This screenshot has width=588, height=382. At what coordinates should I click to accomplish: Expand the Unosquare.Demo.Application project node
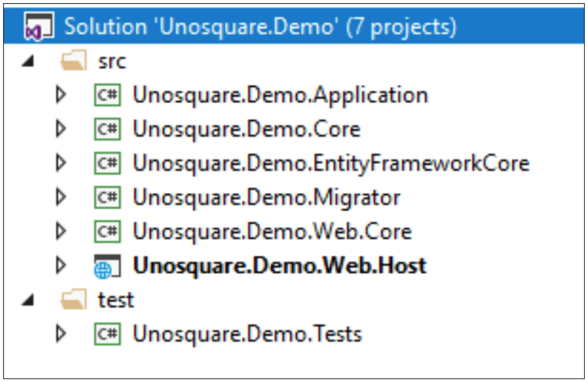click(61, 95)
